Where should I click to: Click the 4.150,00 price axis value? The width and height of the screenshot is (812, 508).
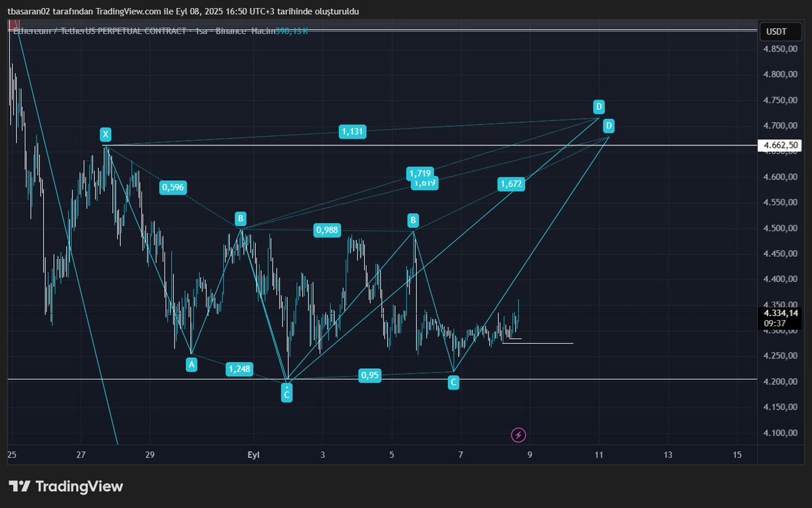pos(782,407)
